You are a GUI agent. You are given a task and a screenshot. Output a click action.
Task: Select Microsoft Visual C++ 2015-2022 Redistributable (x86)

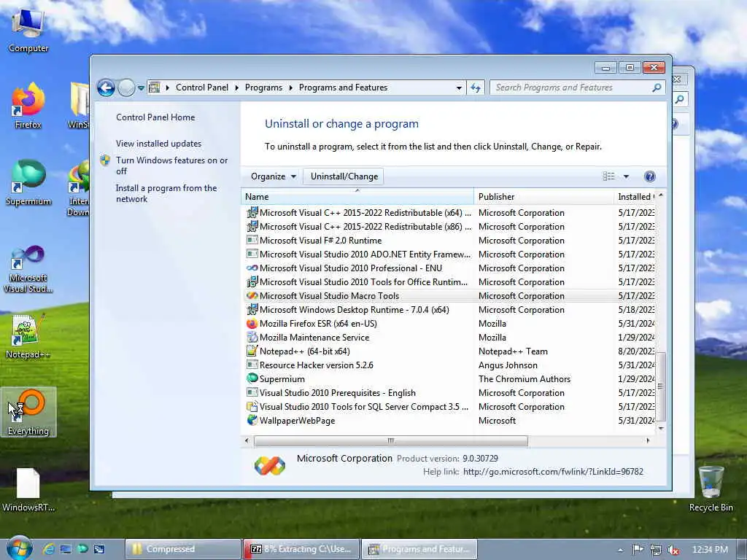450,227
